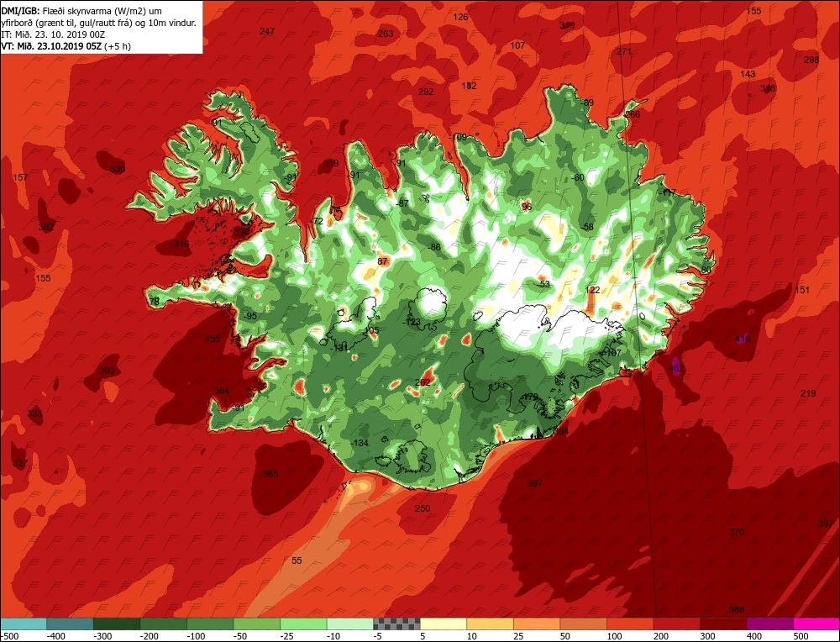Click the map value '-53' north of Vatnajökull
Image resolution: width=840 pixels, height=642 pixels.
click(543, 284)
